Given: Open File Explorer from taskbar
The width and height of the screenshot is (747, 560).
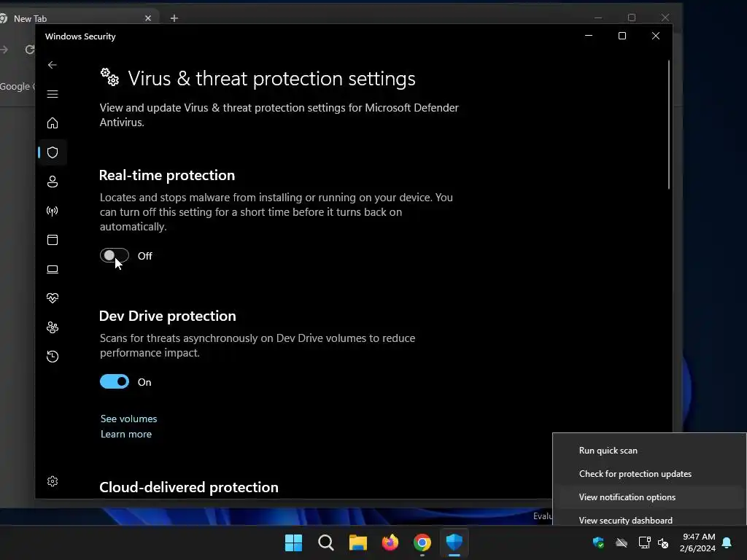Looking at the screenshot, I should pos(357,542).
